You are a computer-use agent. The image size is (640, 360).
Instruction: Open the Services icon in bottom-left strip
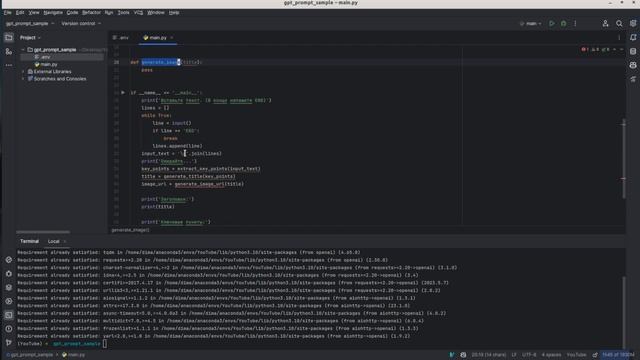coord(9,273)
